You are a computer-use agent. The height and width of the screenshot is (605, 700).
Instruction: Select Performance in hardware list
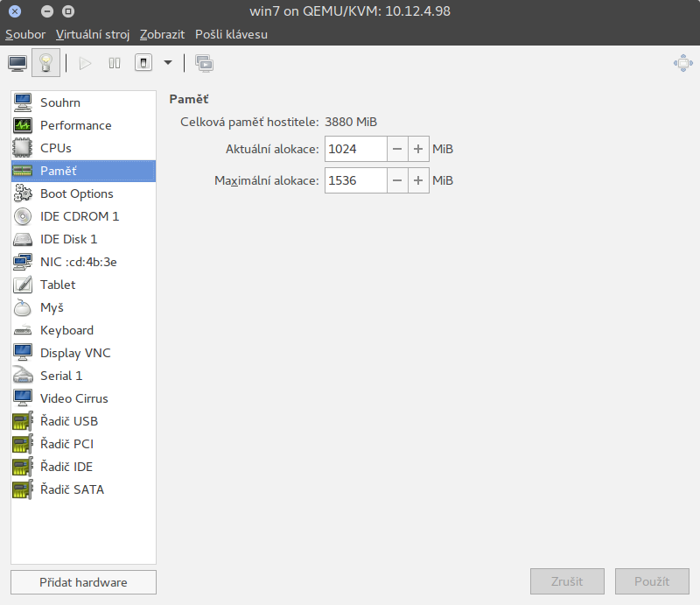75,125
